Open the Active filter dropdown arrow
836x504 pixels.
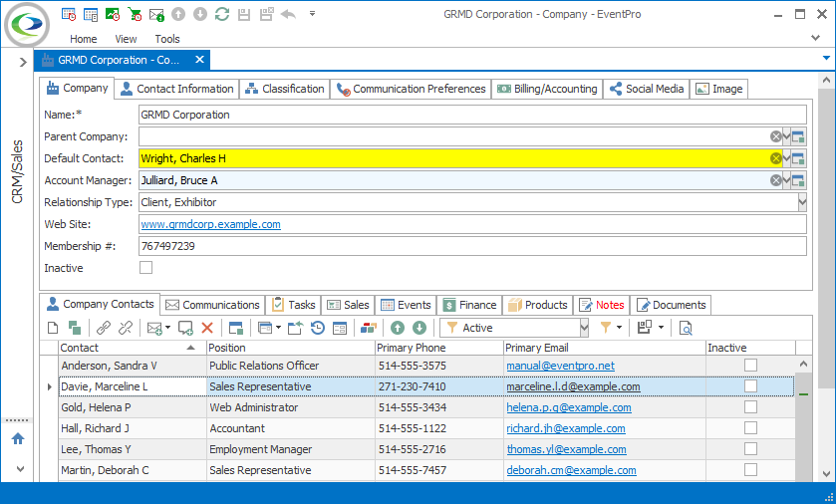coord(584,328)
